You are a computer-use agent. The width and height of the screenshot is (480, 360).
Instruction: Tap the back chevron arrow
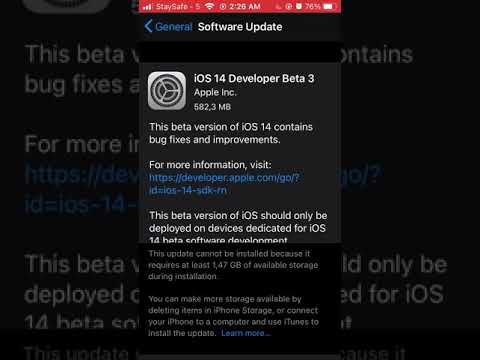[x=149, y=26]
